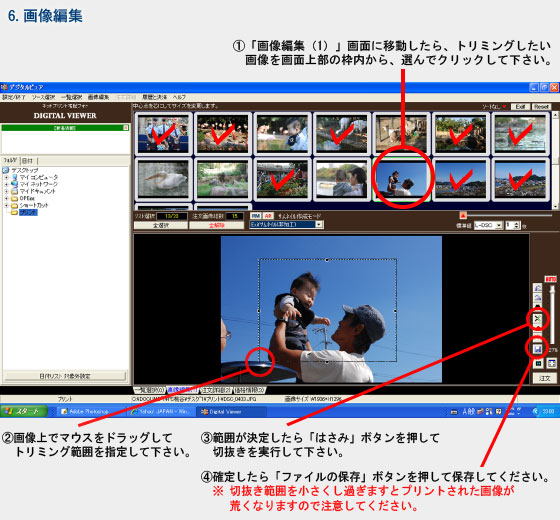
Task: Click the red AR mode icon
Action: point(268,216)
